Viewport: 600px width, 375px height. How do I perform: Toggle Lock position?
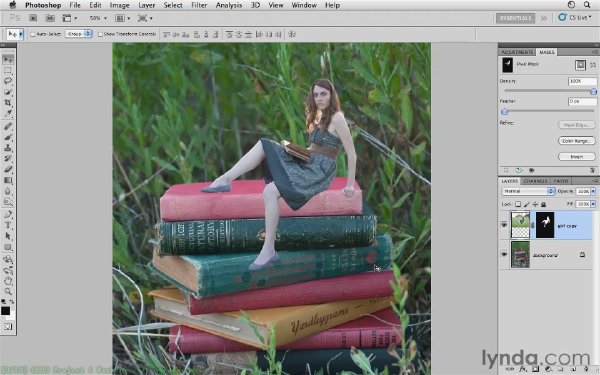535,204
